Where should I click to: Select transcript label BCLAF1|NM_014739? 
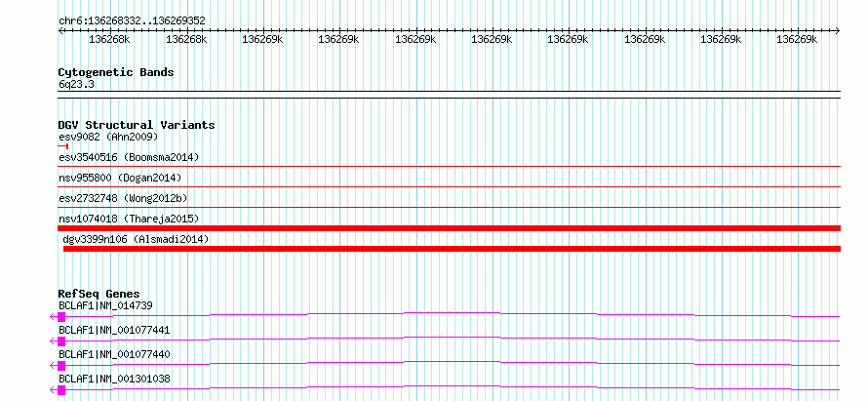click(105, 305)
